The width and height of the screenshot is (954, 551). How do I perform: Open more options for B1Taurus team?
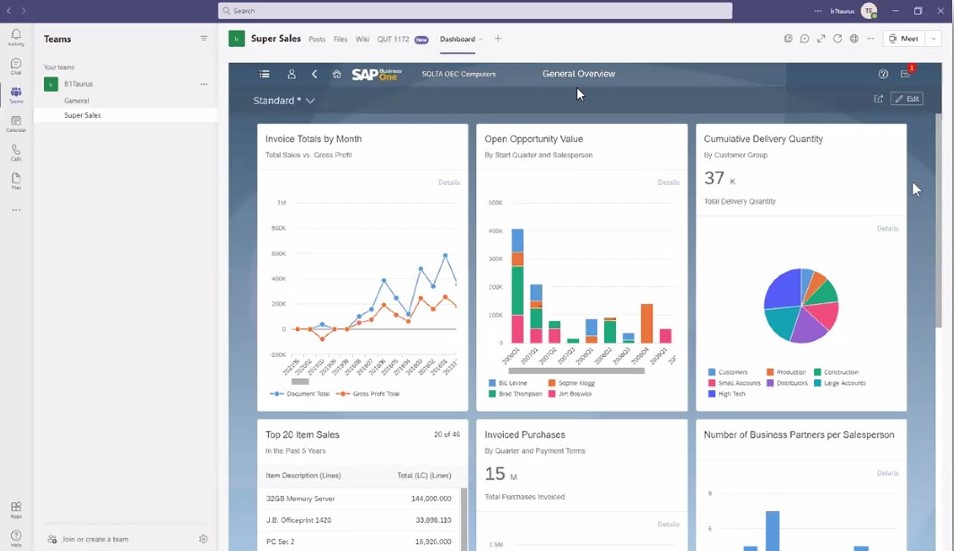click(x=204, y=84)
